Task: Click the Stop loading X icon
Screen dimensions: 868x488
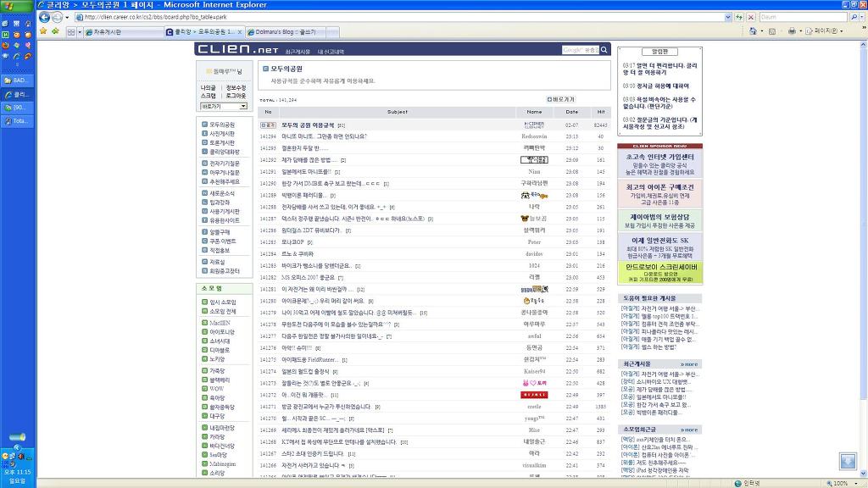Action: (x=751, y=17)
